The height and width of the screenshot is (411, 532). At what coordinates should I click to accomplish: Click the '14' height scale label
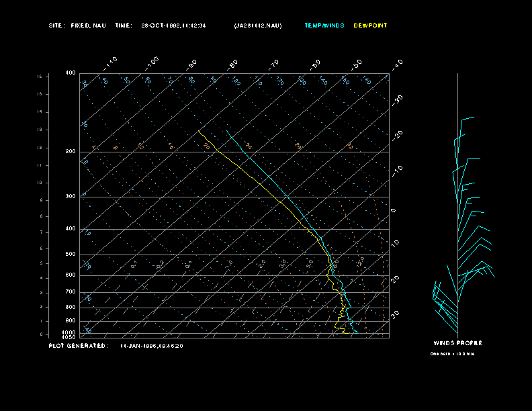(40, 112)
